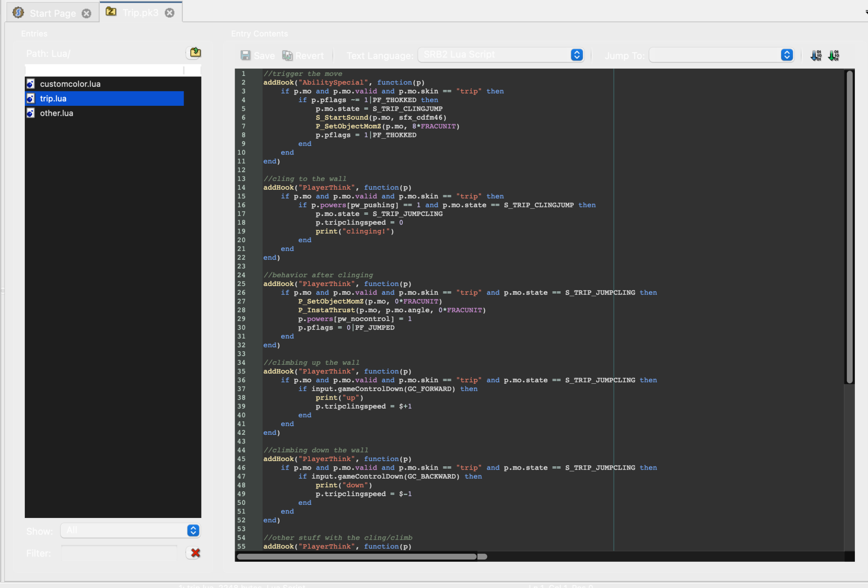Click 'P_SetObjectMomZ(p.mo, 8*FRACUNIT)' on line 7
Screen dimensions: 868x588
click(x=387, y=126)
